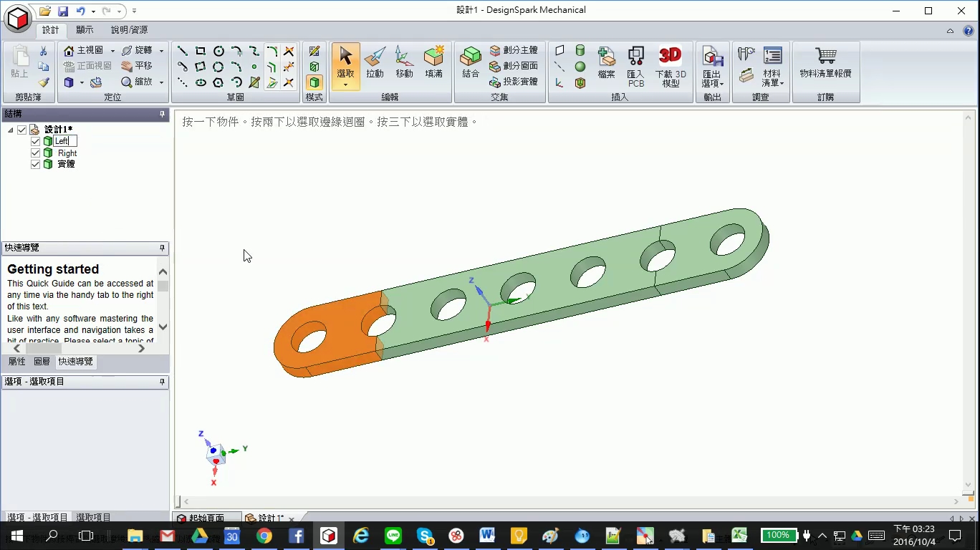Open the view-style cube dropdown arrow

point(82,82)
